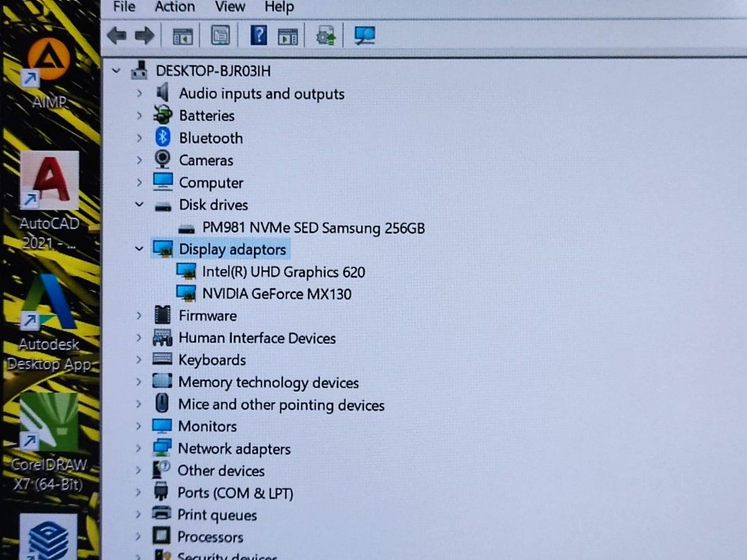Click the Update driver toolbar icon
The width and height of the screenshot is (747, 560).
pyautogui.click(x=324, y=35)
